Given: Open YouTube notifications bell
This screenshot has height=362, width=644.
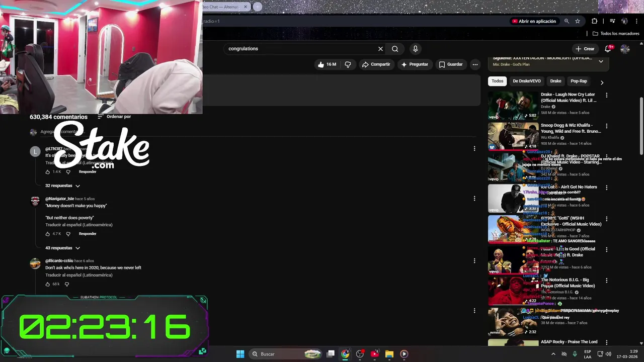Looking at the screenshot, I should [x=608, y=48].
